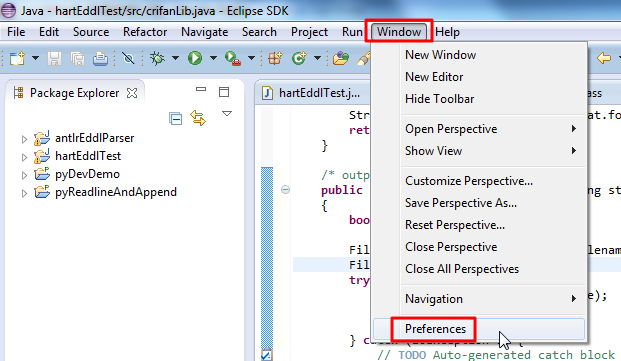This screenshot has height=361, width=621.
Task: Click the TODO task marker icon
Action: tap(267, 355)
